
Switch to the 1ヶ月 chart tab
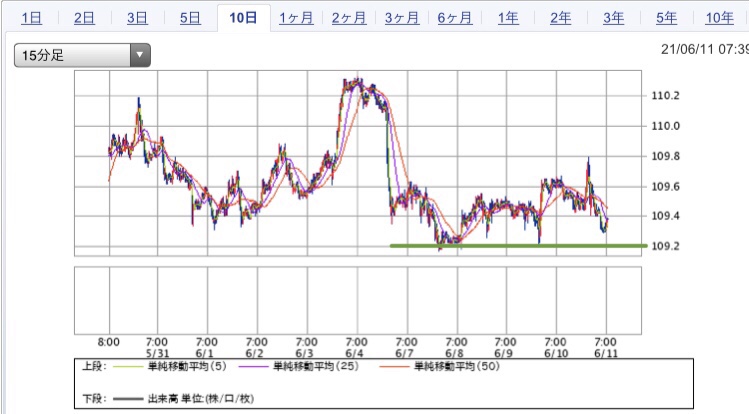click(x=296, y=18)
